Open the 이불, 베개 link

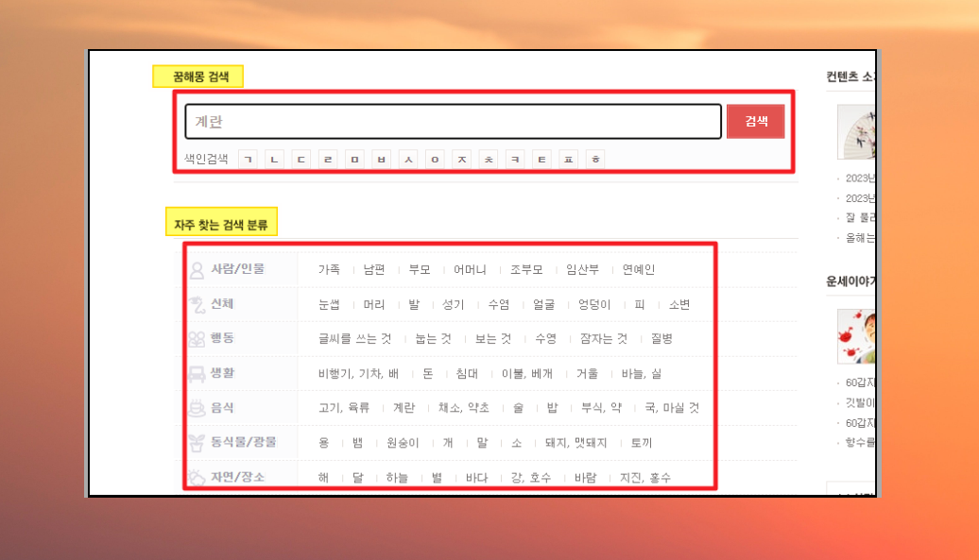click(527, 374)
